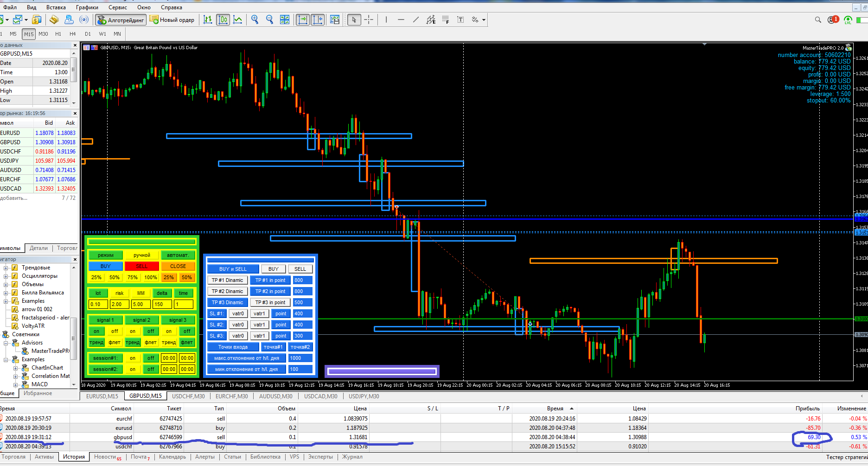
Task: Click the blue bar atop settings panel
Action: [260, 260]
